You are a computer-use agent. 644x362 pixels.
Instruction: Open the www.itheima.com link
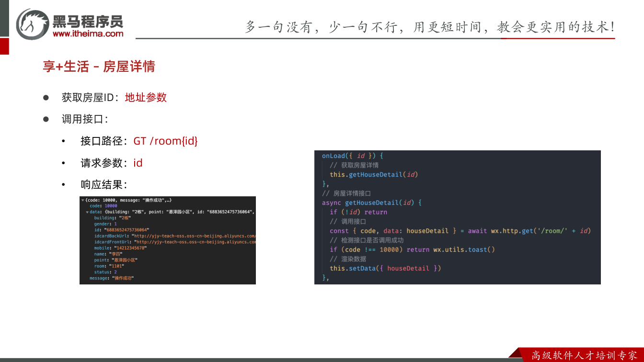(x=88, y=34)
